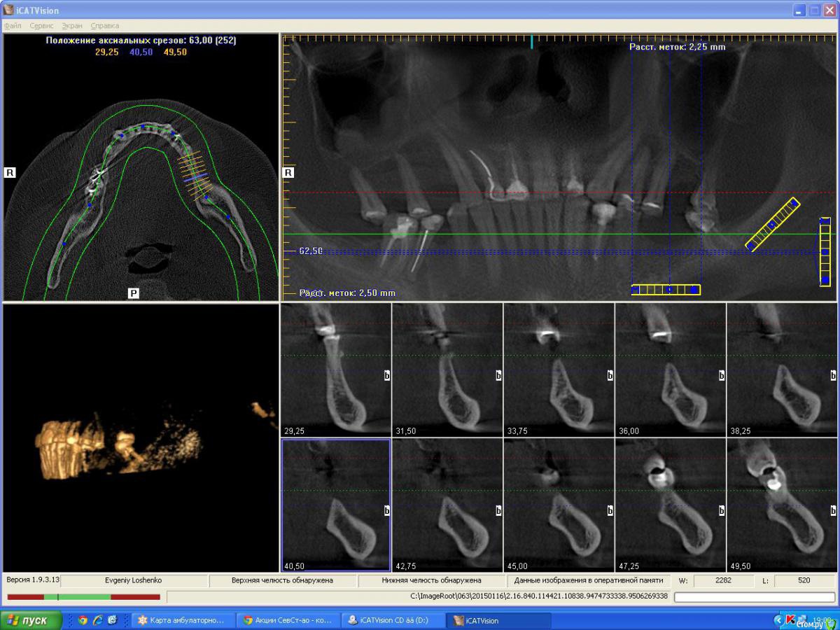Select cross-section slice labeled 29,25
The height and width of the screenshot is (630, 840).
tap(336, 370)
